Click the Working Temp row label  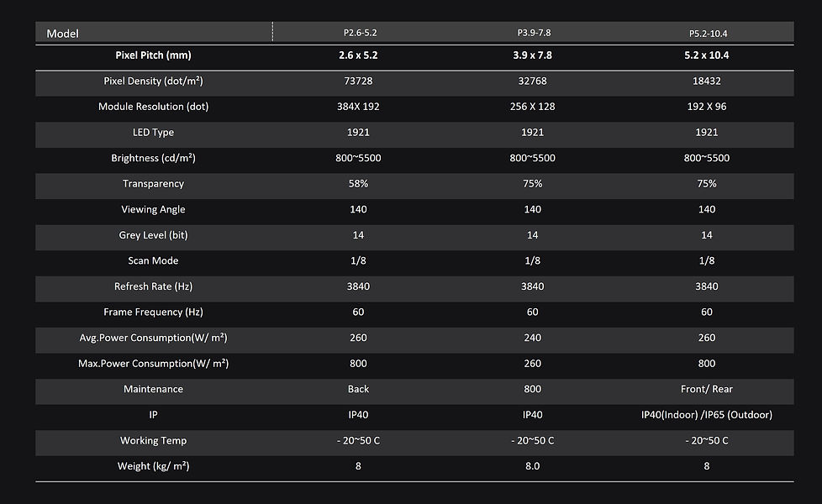pyautogui.click(x=153, y=441)
